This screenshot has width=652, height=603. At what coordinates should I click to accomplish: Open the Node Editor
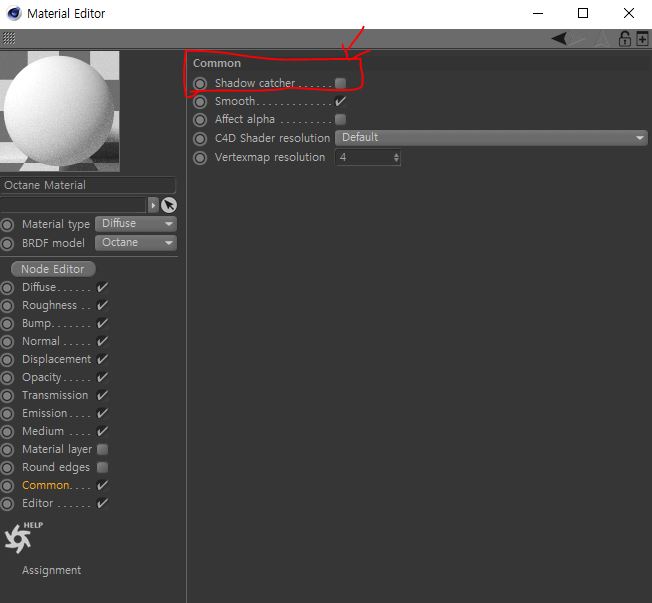coord(53,269)
